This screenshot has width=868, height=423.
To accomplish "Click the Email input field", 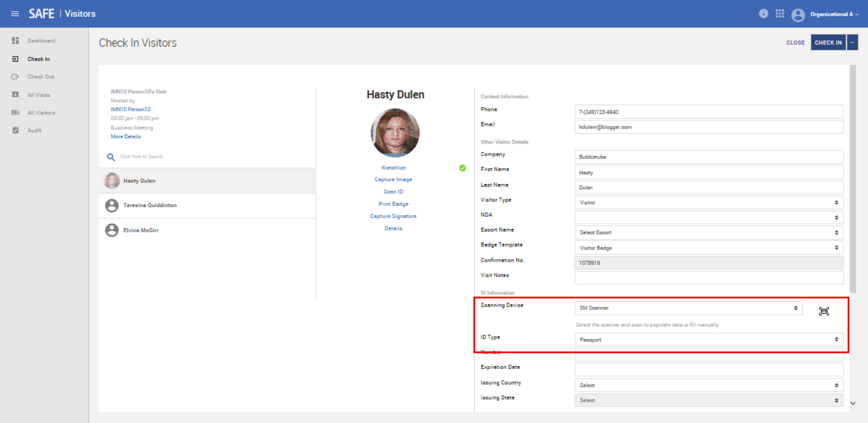I will [x=709, y=127].
